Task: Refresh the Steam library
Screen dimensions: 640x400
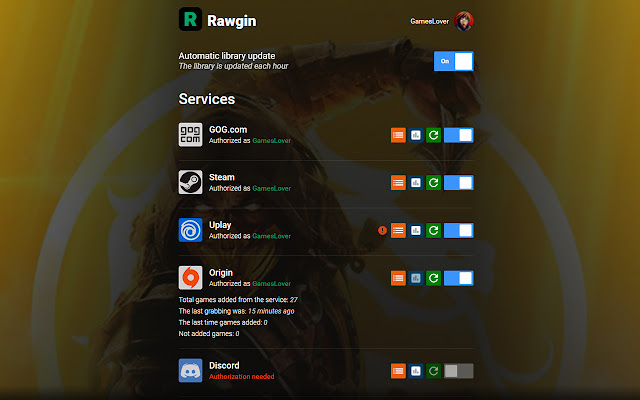Action: point(433,182)
